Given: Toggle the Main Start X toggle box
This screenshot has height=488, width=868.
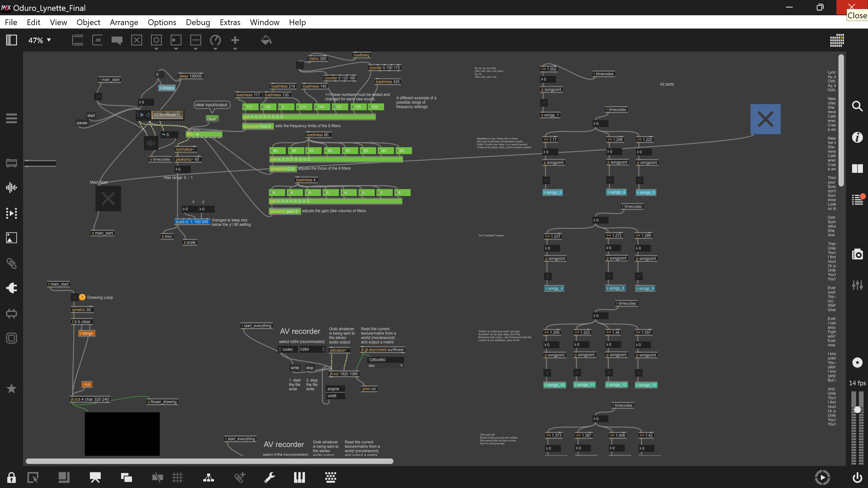Looking at the screenshot, I should (108, 199).
